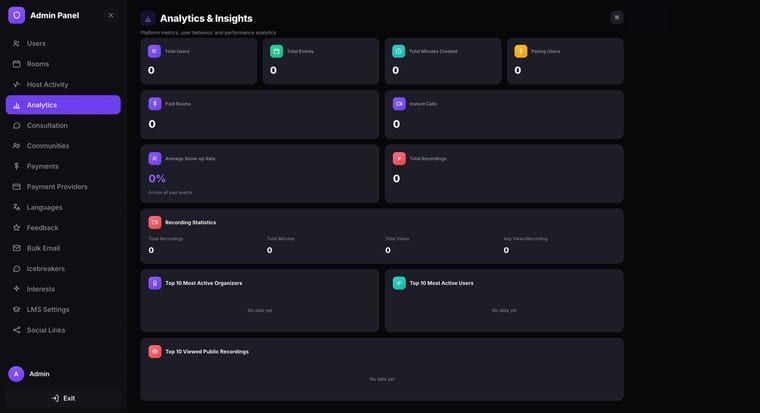Screen dimensions: 760x413
Task: Click the orange Paying Users icon
Action: pyautogui.click(x=521, y=51)
